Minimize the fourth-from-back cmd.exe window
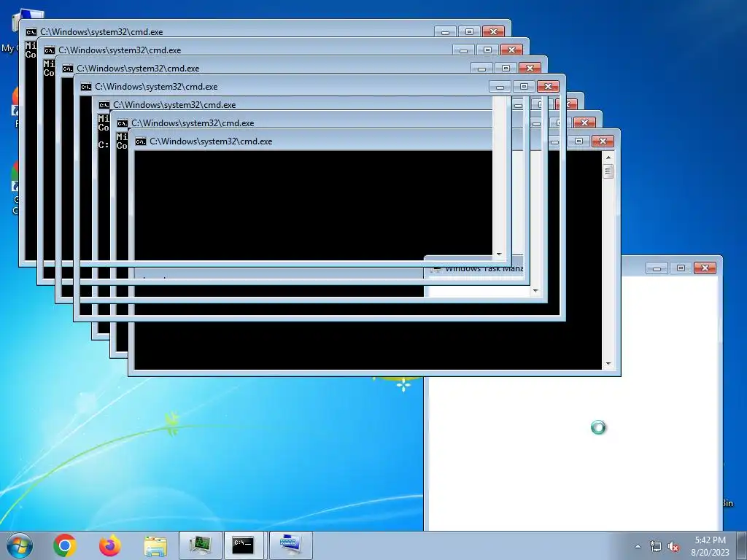 pyautogui.click(x=500, y=86)
